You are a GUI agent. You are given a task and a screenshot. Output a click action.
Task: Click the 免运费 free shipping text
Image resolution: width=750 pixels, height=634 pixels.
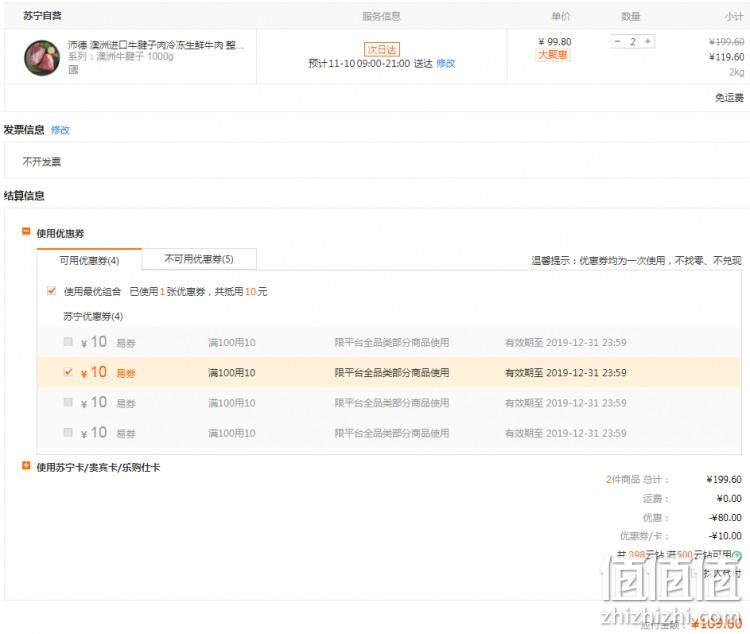pos(729,98)
